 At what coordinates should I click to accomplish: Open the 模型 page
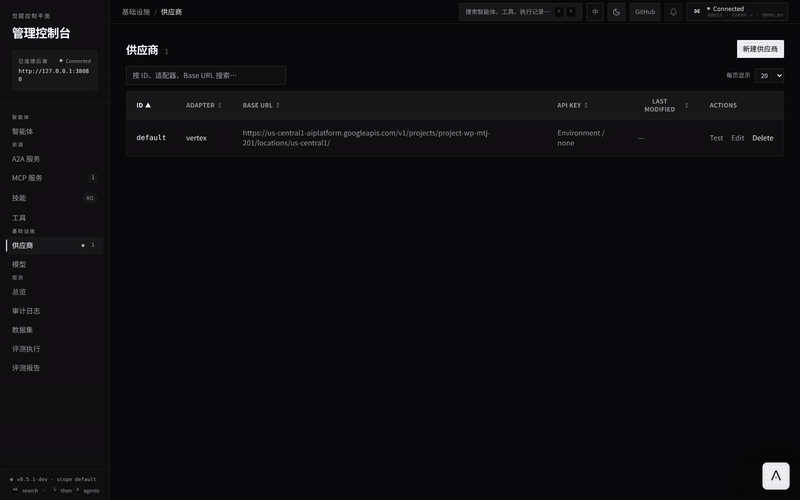pos(19,264)
